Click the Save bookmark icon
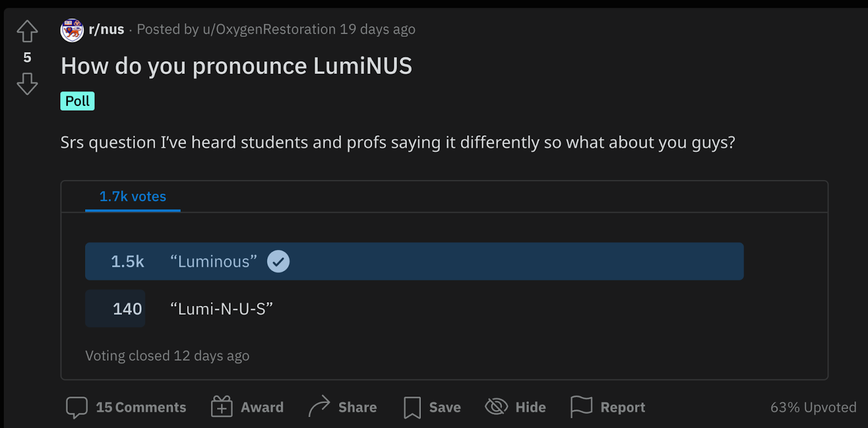The image size is (868, 428). point(412,407)
